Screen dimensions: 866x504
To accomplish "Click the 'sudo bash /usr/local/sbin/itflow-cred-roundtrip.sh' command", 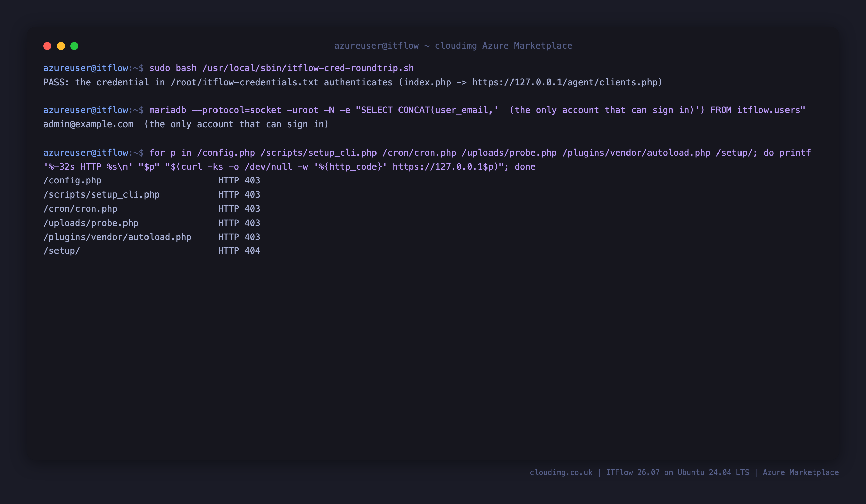I will pyautogui.click(x=281, y=68).
